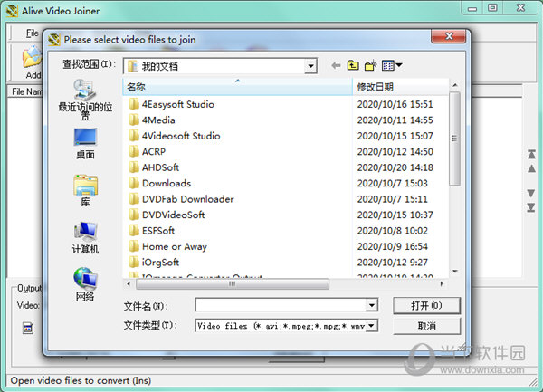Open 最近访问的位置 shortcut
The width and height of the screenshot is (543, 392).
pyautogui.click(x=85, y=100)
